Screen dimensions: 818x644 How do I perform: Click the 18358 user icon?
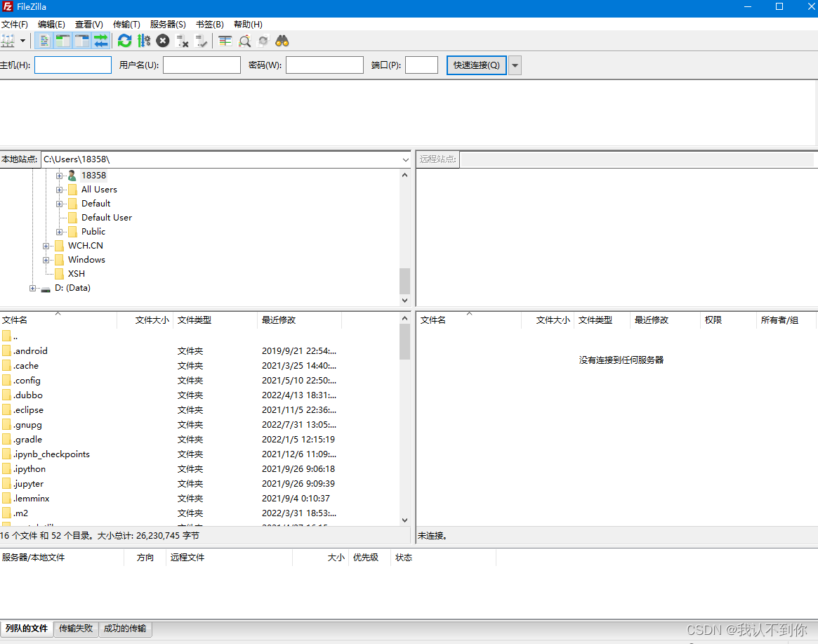click(x=72, y=176)
